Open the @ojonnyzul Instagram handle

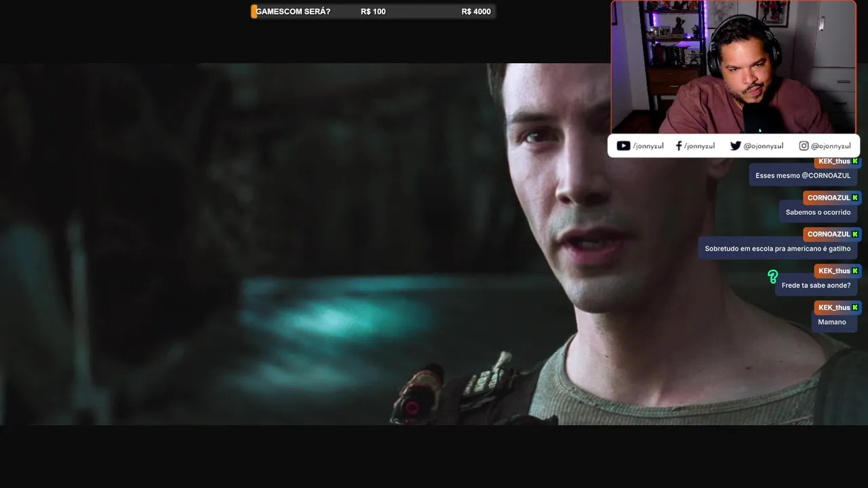pos(831,146)
